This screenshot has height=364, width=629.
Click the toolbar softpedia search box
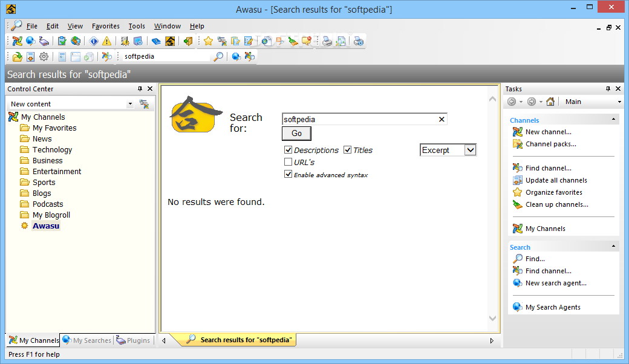[166, 56]
